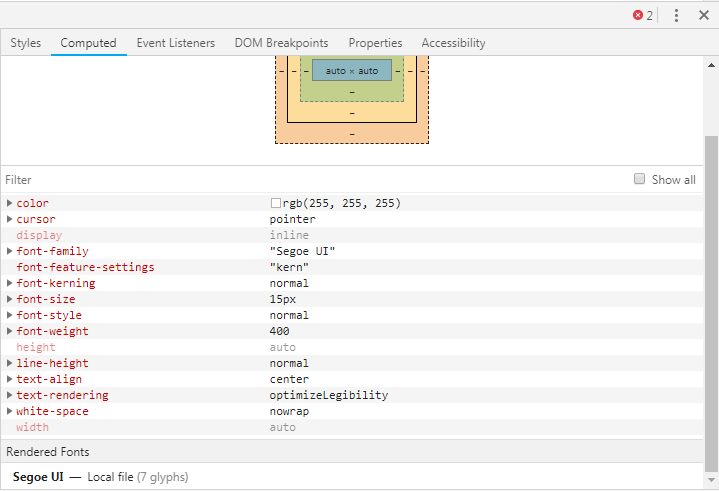Click the white color swatch for color
This screenshot has width=719, height=491.
(x=275, y=203)
